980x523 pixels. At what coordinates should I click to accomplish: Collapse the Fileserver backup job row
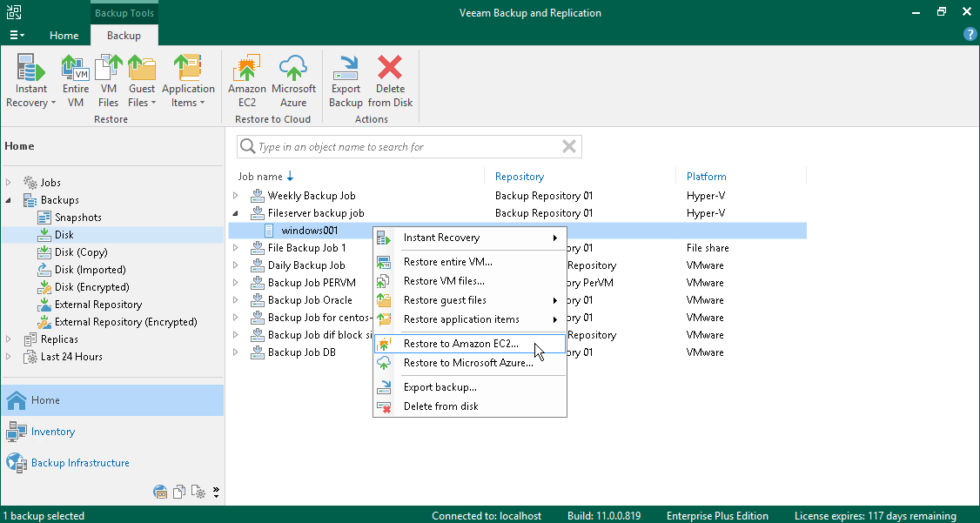click(x=236, y=213)
